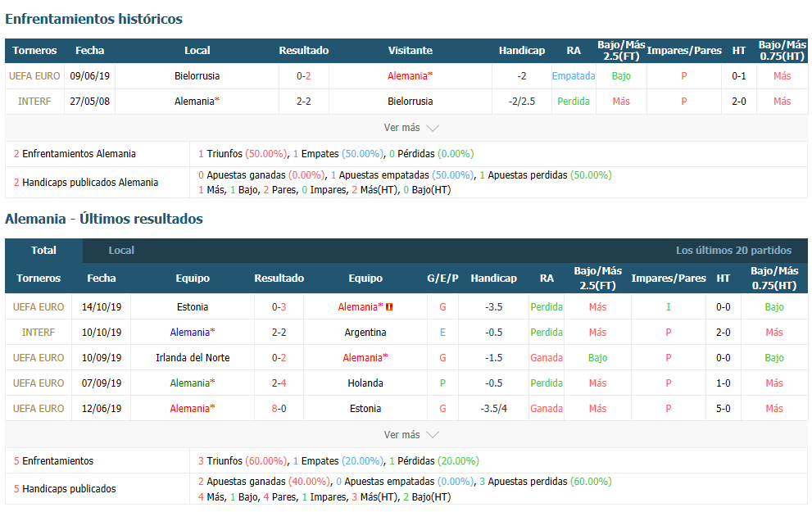Click UEFA EURO in 09/06/19 row
Viewport: 812px width, 512px height.
[34, 76]
